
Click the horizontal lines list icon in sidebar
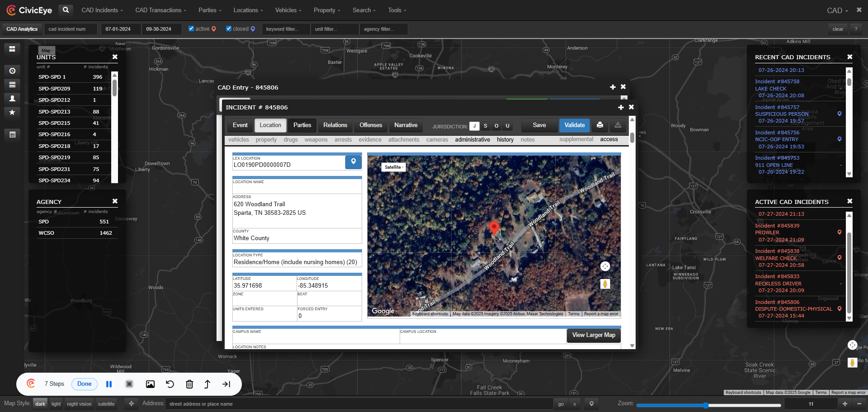pos(12,85)
